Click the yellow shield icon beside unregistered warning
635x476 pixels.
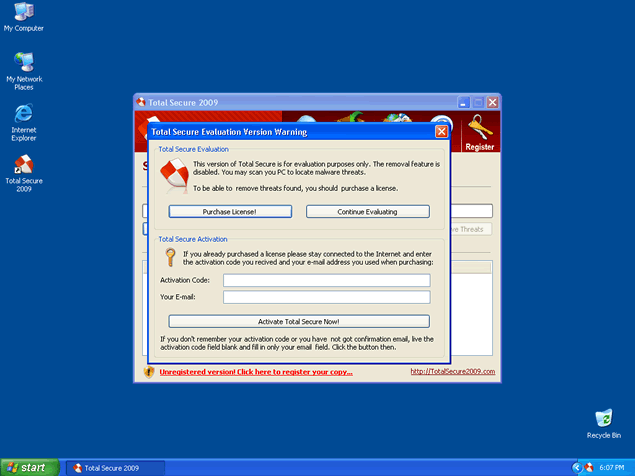tap(149, 371)
